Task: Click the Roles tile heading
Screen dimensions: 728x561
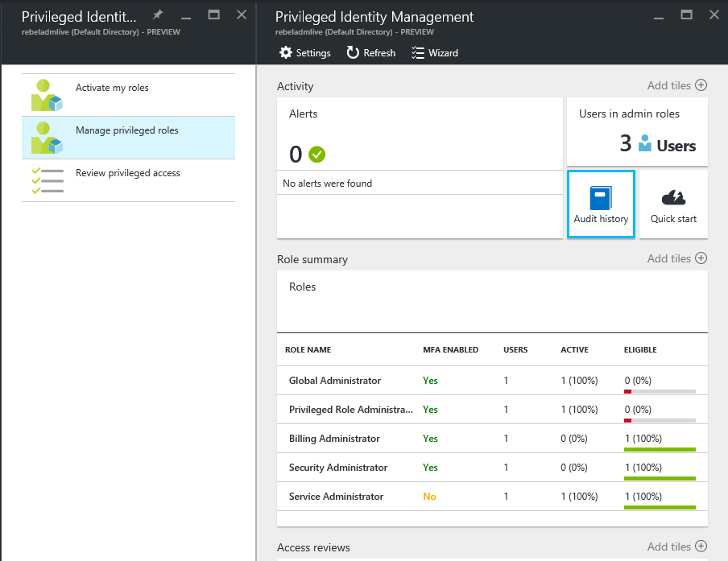Action: (302, 287)
